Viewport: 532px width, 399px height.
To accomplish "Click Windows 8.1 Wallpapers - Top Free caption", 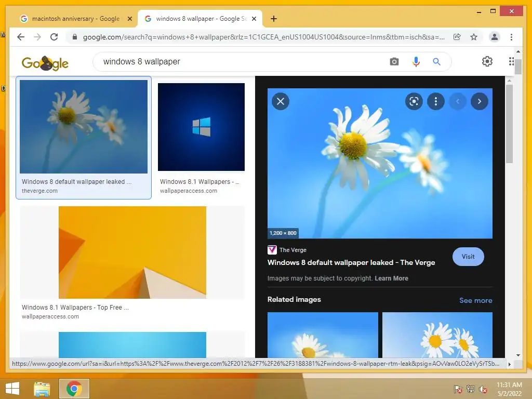I will tap(75, 307).
